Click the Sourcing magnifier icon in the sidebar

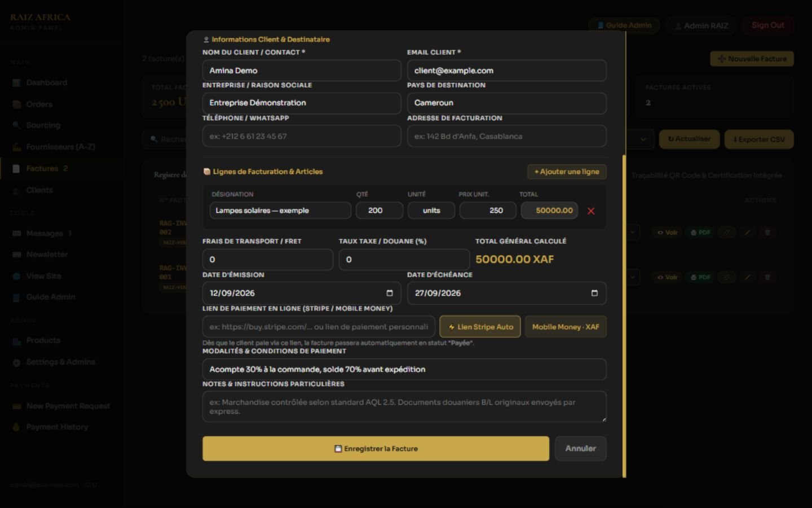pos(16,125)
